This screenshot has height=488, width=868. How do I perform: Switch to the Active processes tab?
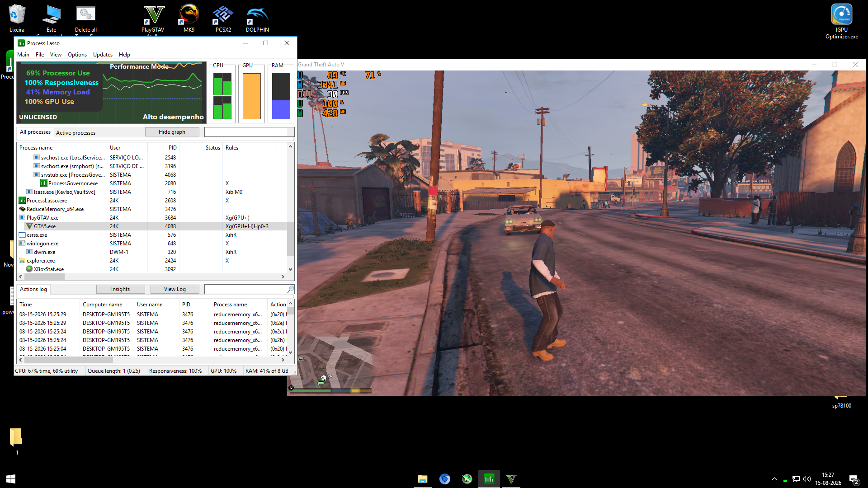[x=75, y=132]
